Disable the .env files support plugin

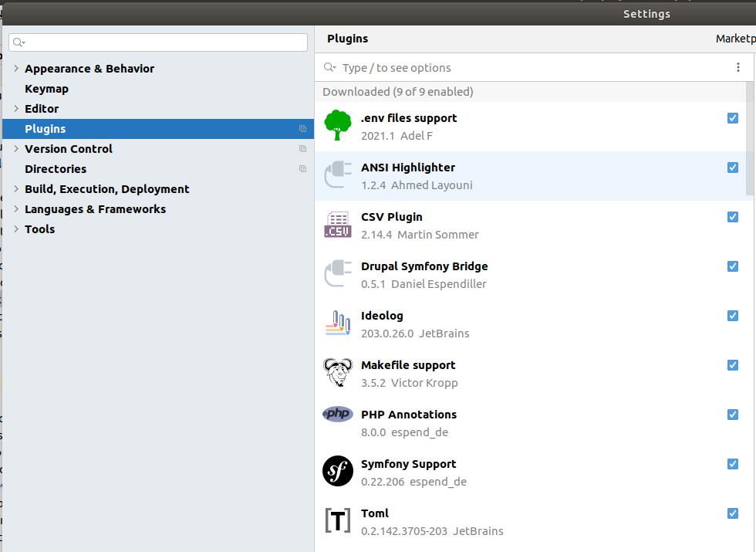pos(733,118)
